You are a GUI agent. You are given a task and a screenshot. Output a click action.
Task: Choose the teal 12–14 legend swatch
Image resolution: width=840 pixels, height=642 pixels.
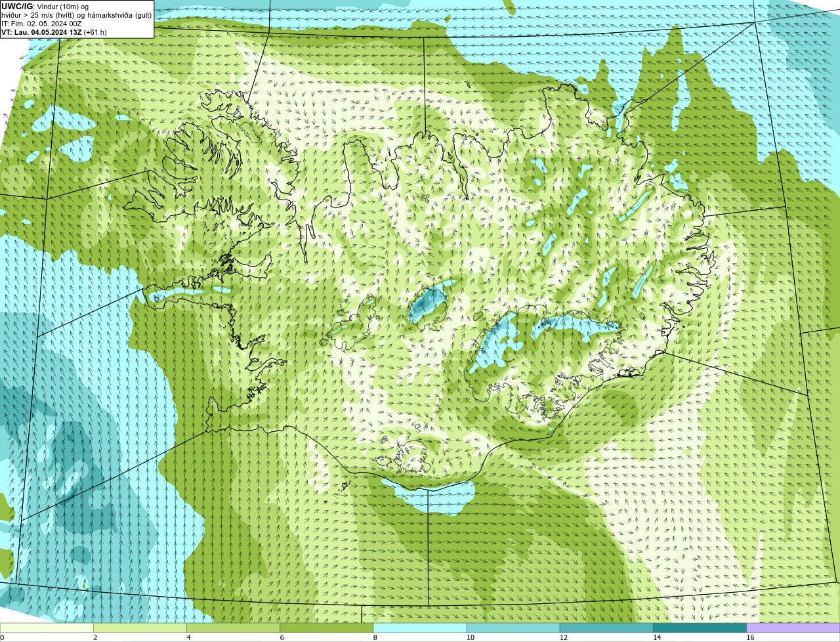(606, 628)
